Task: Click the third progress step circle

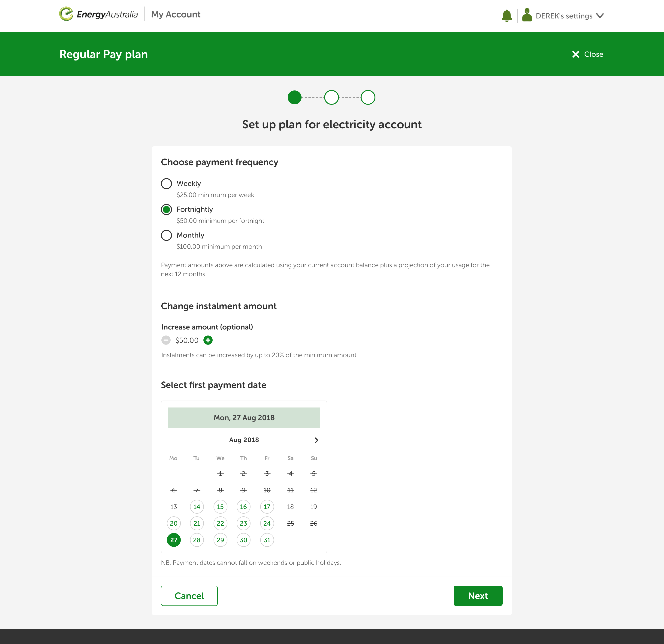Action: pyautogui.click(x=368, y=98)
